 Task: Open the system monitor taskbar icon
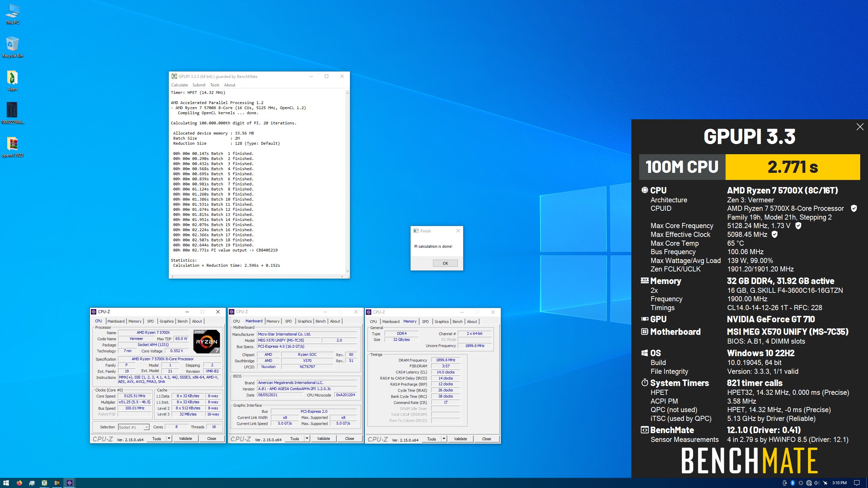[x=32, y=483]
